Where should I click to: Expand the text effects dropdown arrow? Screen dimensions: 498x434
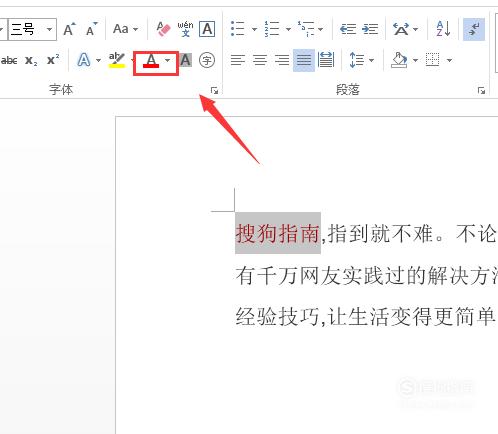click(x=98, y=60)
